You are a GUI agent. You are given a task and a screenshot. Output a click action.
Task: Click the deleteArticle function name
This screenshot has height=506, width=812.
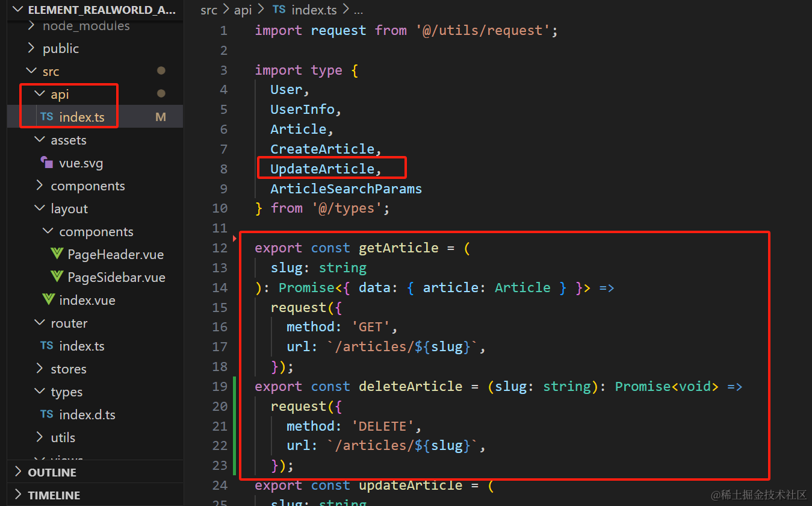pyautogui.click(x=411, y=386)
